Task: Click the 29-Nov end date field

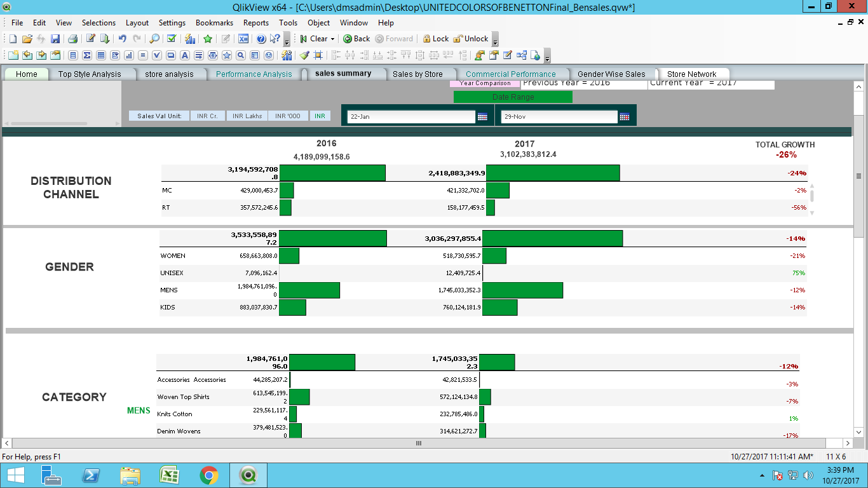Action: coord(559,117)
